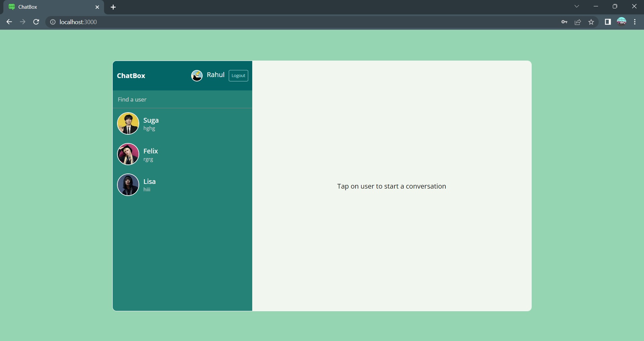The height and width of the screenshot is (341, 644).
Task: Reload the localhost page
Action: pos(36,22)
